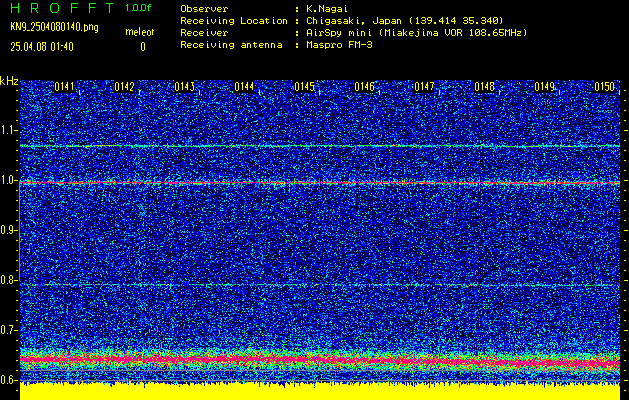Click the meteor count value 0
Viewport: 629px width, 400px height.
click(x=143, y=47)
